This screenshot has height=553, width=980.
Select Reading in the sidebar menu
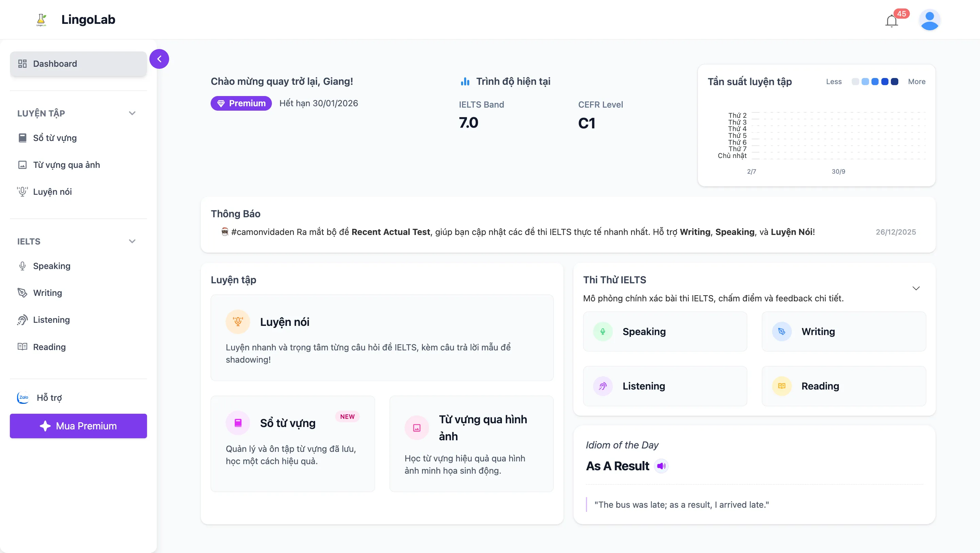[22, 347]
